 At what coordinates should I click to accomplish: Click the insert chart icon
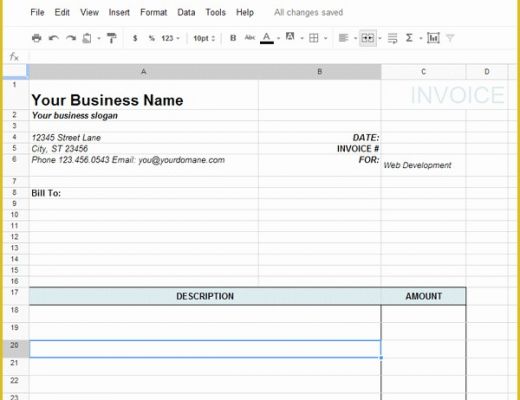[433, 38]
